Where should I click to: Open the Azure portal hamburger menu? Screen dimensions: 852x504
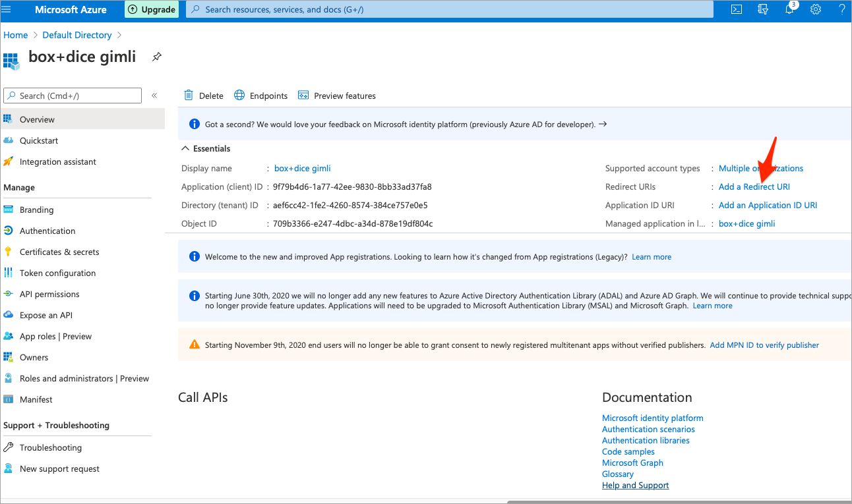(x=7, y=10)
